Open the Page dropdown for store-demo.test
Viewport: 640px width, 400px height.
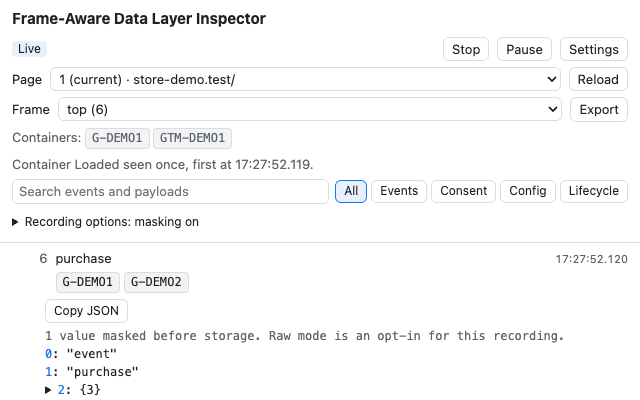tap(305, 79)
